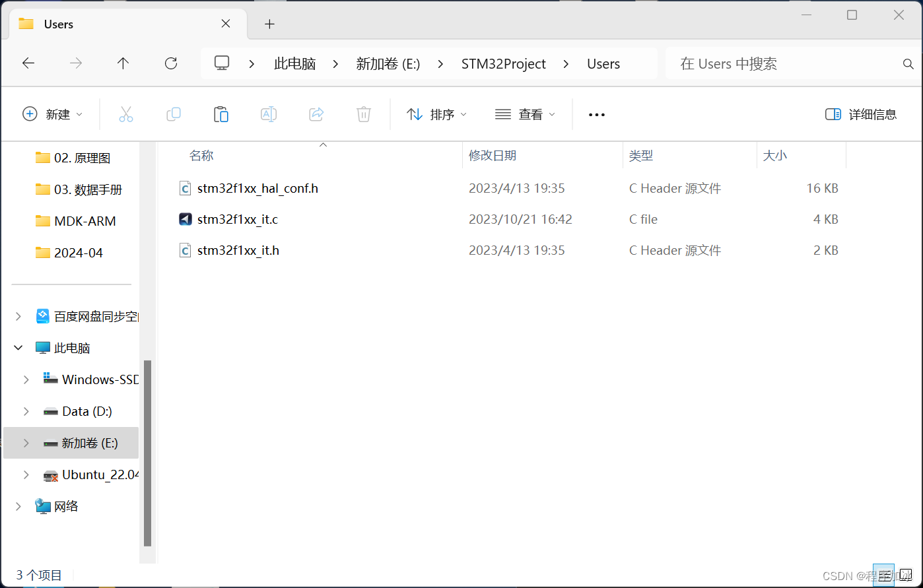Screen dimensions: 923x588
Task: Switch to details view in status bar
Action: (883, 575)
